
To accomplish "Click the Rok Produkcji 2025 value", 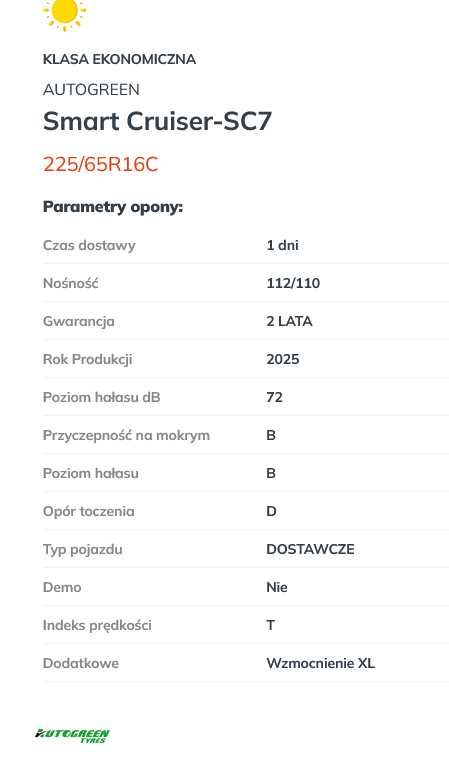I will (x=283, y=360).
